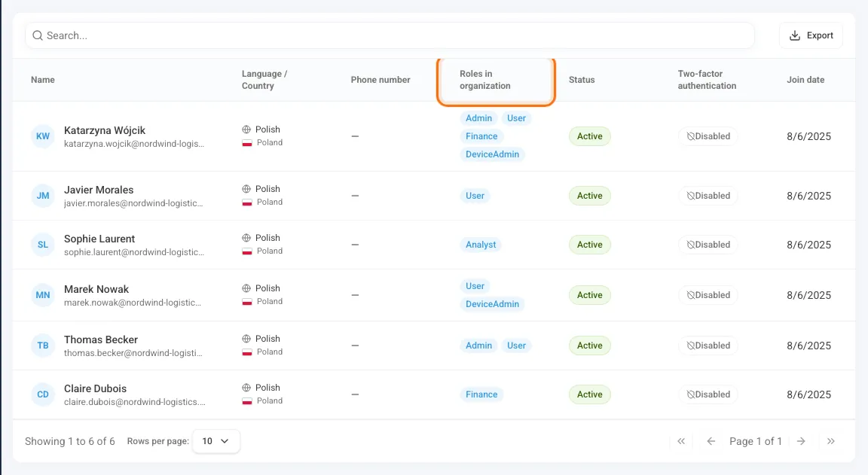
Task: Go to the first page with double-left arrow
Action: [x=681, y=441]
